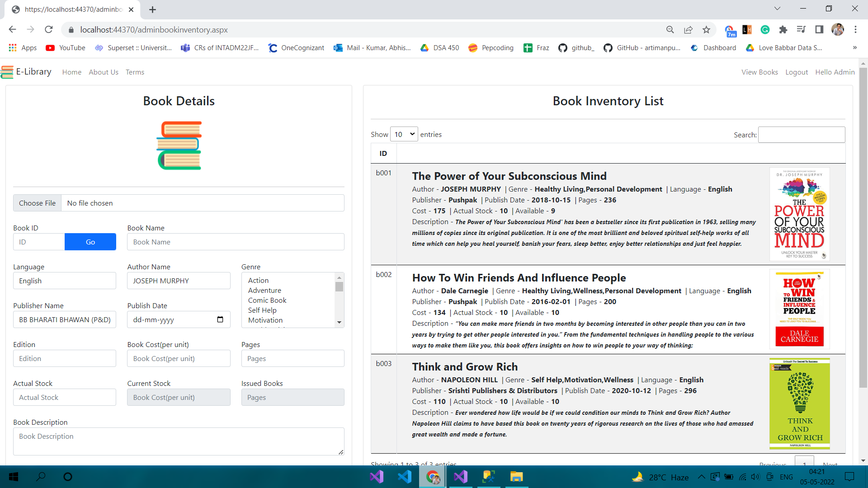Screen dimensions: 868x488
Task: Bookmark this page using the star icon
Action: (x=707, y=30)
